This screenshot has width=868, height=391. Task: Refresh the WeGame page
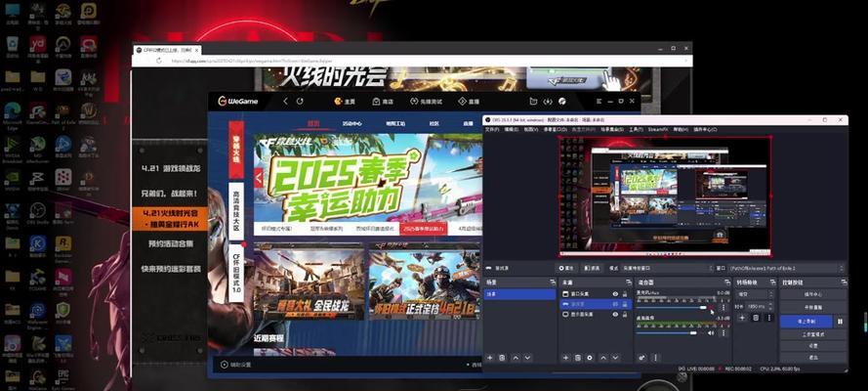[x=300, y=102]
